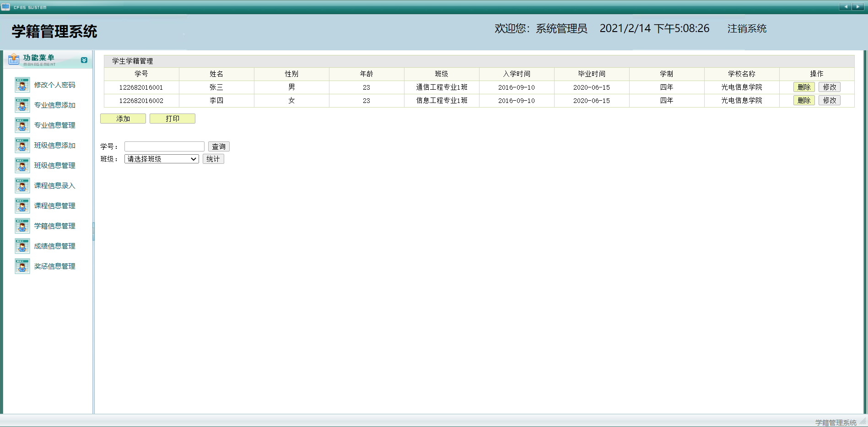Click the 毕业时间 column header
This screenshot has width=868, height=427.
(592, 74)
